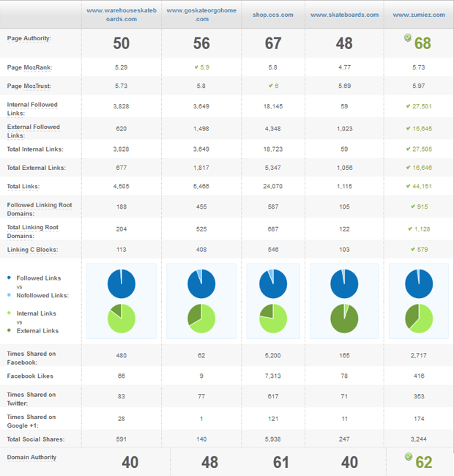
Task: Click the dark green External Links legend dot
Action: click(9, 330)
